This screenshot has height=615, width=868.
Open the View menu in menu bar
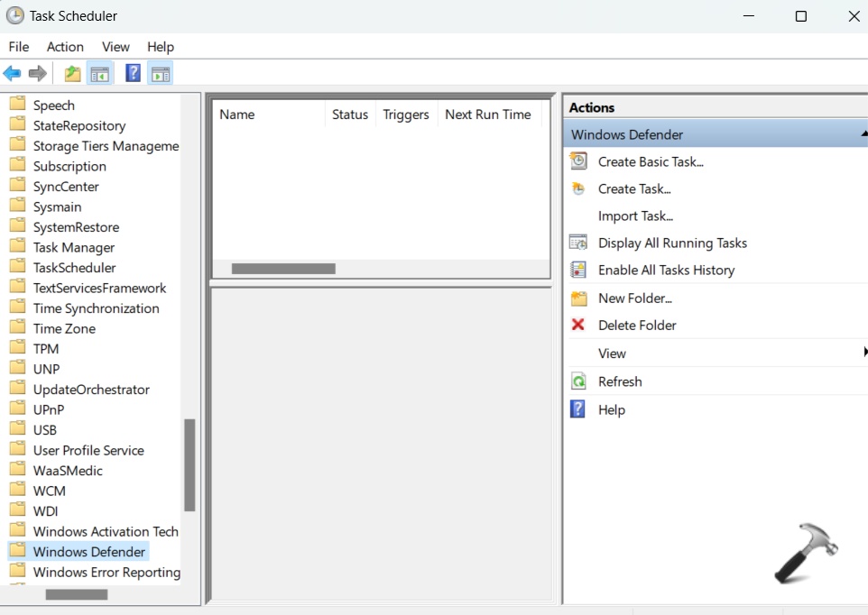click(115, 47)
